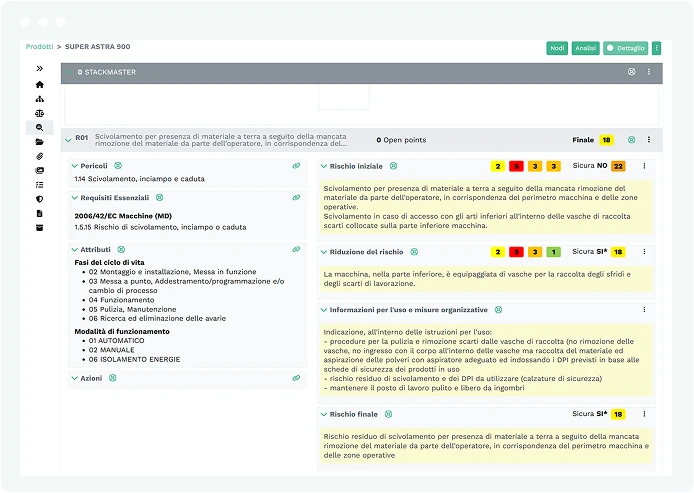Click the SUPER ASTRA 900 breadcrumb
Viewport: 694px width, 493px height.
pyautogui.click(x=97, y=46)
